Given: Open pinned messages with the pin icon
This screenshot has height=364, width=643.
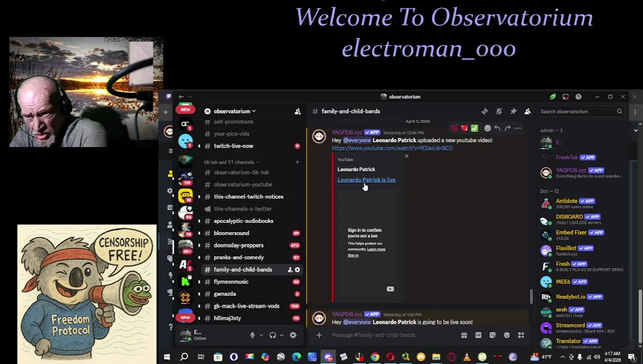Looking at the screenshot, I should coord(513,111).
